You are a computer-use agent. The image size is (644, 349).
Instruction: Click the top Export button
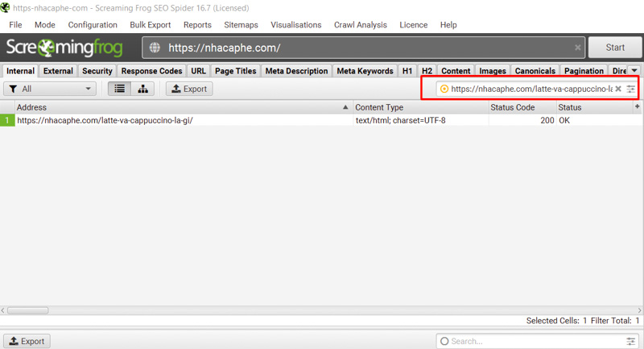[x=189, y=89]
